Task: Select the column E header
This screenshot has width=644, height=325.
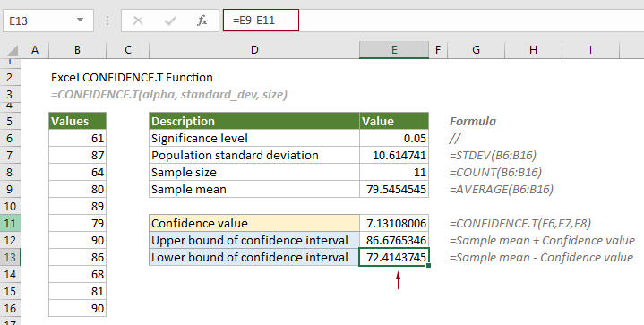Action: coord(394,50)
